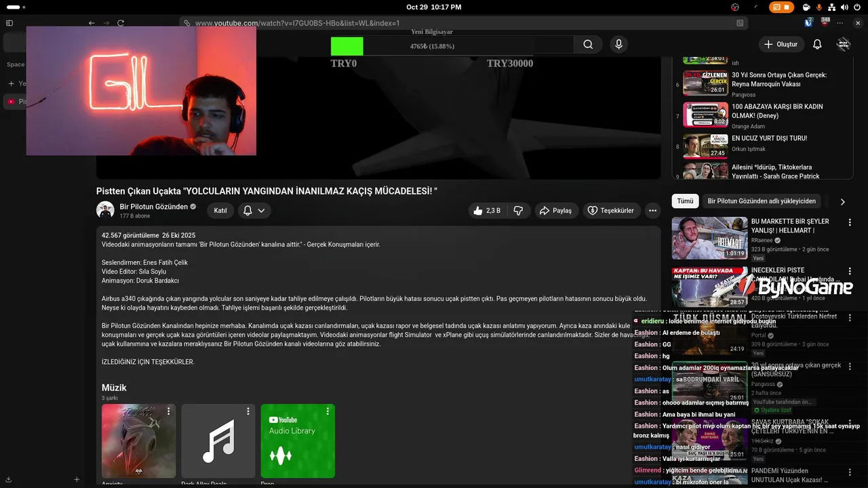Click the browser forward arrow
This screenshot has height=488, width=868.
tap(106, 22)
